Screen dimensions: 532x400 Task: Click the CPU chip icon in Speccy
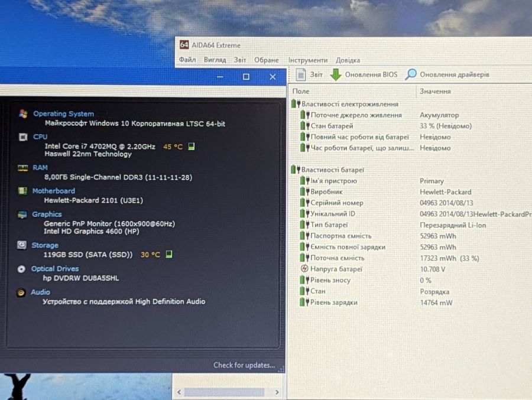(x=23, y=136)
